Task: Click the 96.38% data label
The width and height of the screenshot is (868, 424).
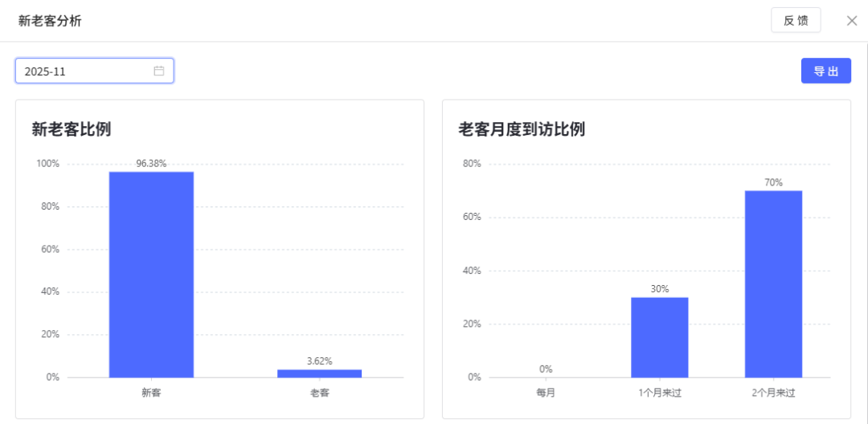Action: point(151,163)
